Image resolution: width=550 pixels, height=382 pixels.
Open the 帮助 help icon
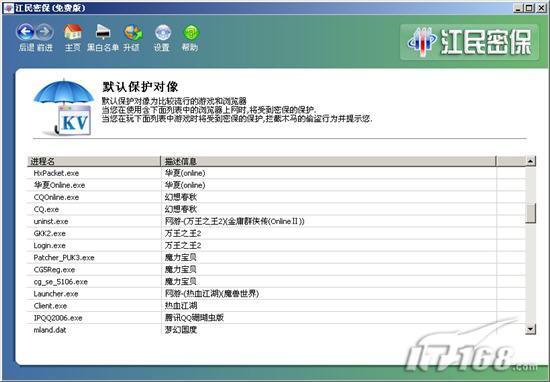(191, 32)
